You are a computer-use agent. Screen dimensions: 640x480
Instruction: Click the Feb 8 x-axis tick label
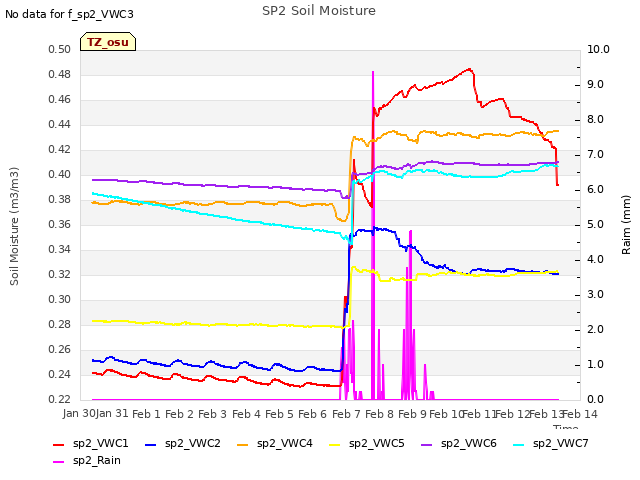(379, 414)
